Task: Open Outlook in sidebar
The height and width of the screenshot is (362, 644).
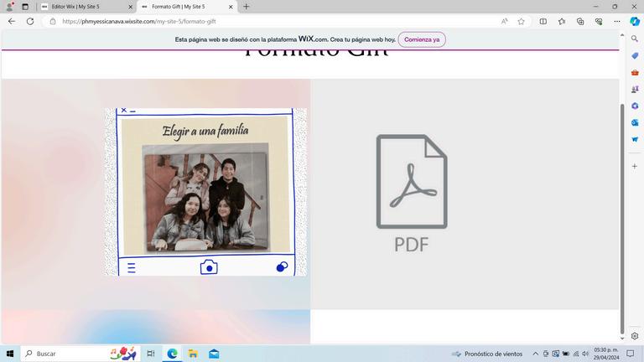Action: click(x=635, y=122)
